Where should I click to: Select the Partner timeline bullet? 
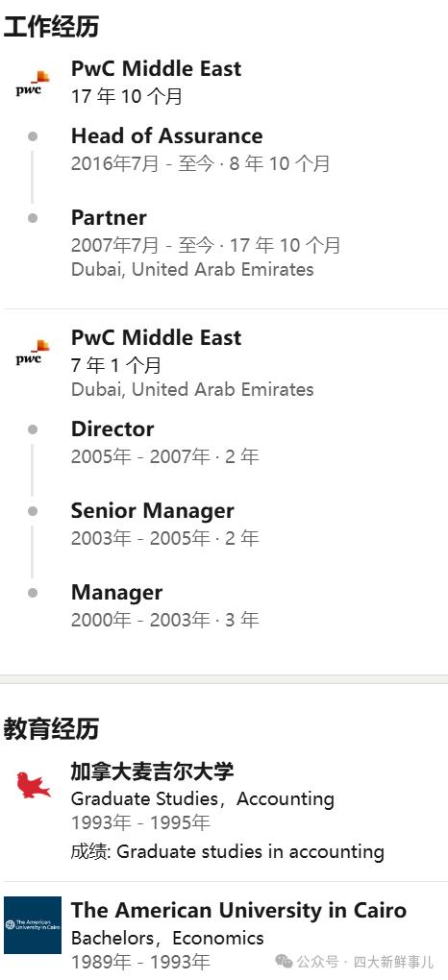(33, 218)
